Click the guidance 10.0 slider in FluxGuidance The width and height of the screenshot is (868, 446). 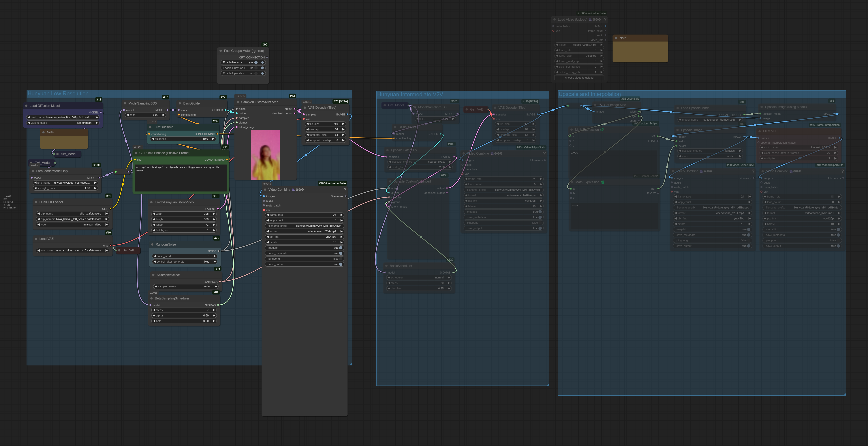pyautogui.click(x=183, y=139)
